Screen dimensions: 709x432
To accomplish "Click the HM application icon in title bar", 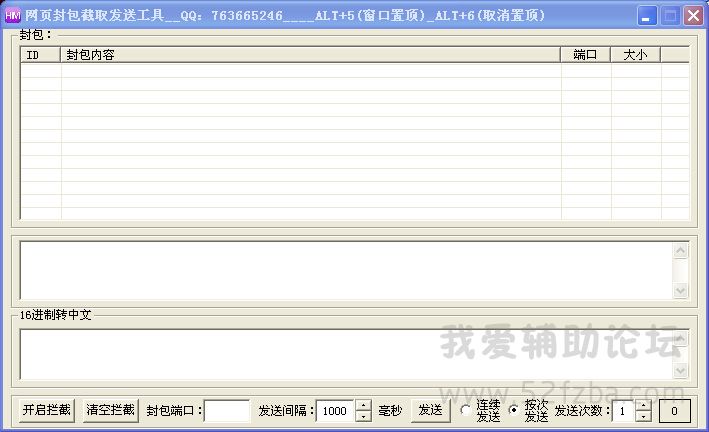I will pyautogui.click(x=12, y=16).
